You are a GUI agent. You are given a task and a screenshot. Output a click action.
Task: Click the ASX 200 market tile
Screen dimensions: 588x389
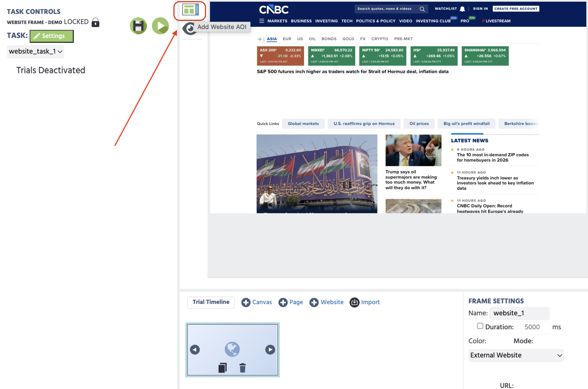(280, 56)
